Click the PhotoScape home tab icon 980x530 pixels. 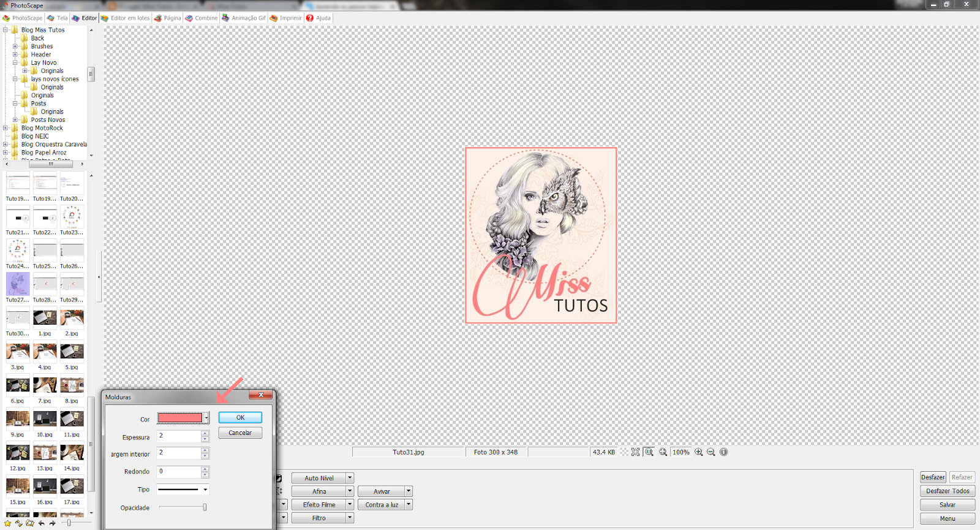[6, 18]
